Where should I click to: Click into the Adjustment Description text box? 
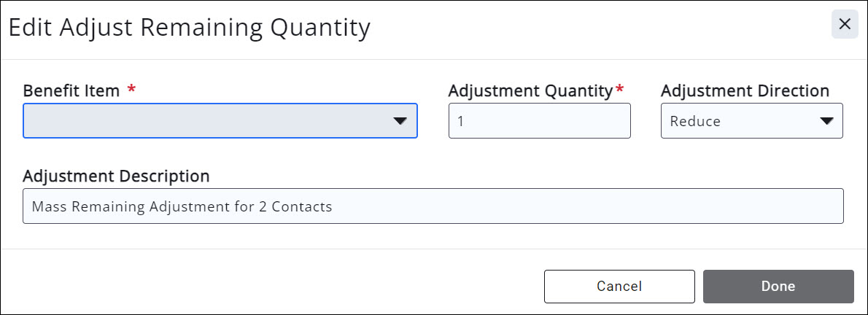[x=584, y=206]
